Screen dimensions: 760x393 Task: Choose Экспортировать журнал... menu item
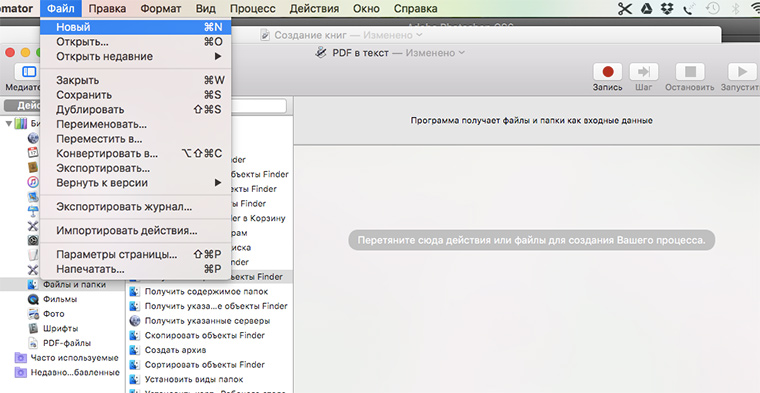coord(135,207)
